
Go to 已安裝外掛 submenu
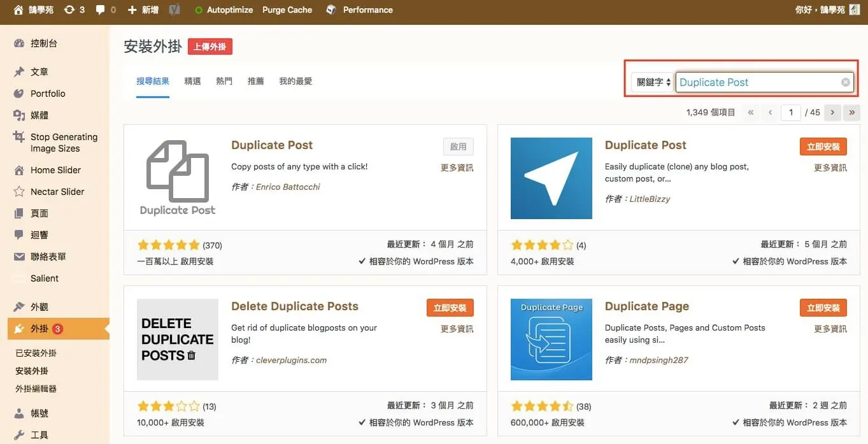click(36, 353)
